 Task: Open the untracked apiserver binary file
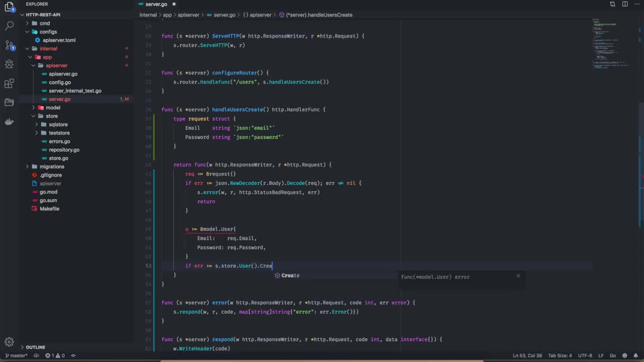point(50,184)
